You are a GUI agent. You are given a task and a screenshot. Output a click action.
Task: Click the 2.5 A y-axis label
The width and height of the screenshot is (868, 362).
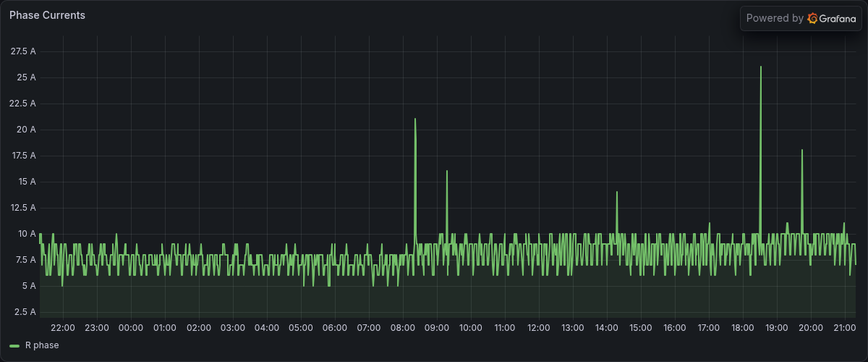25,312
